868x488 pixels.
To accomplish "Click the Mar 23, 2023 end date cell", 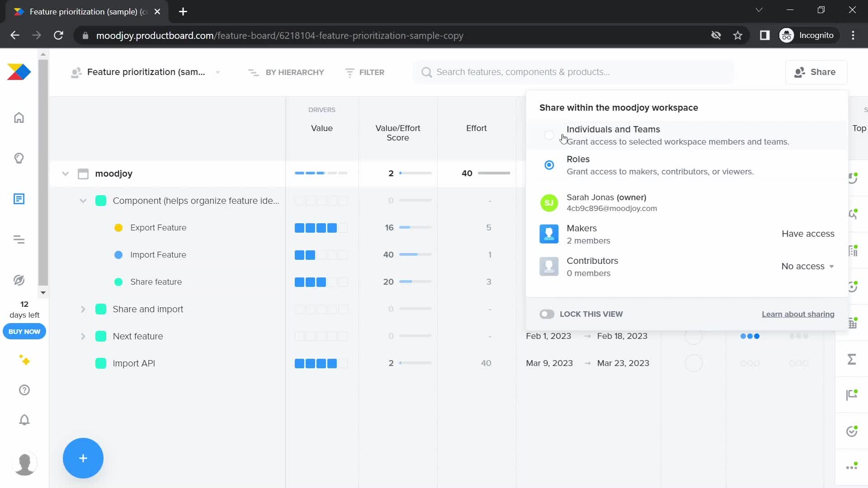I will [x=623, y=363].
